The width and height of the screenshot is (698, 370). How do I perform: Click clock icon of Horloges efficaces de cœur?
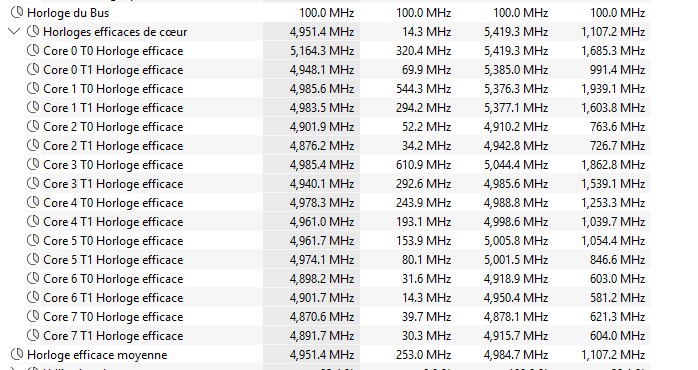[33, 32]
